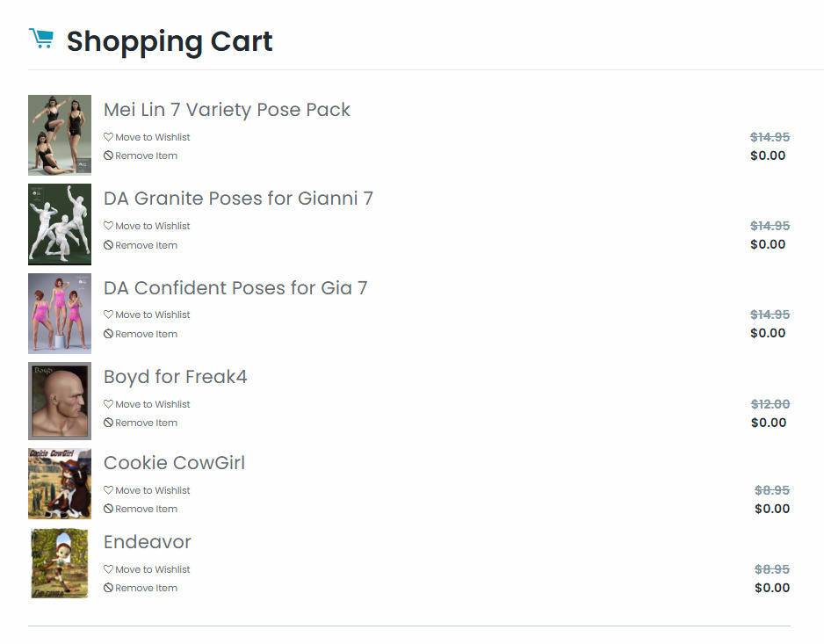Click remove icon for Cookie CowGirl
The image size is (824, 644).
[x=108, y=509]
